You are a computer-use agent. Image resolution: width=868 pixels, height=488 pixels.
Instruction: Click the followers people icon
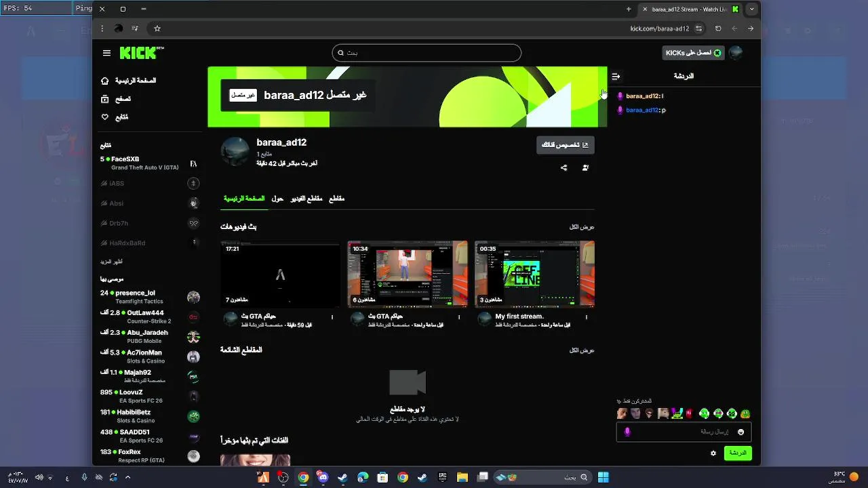(585, 168)
